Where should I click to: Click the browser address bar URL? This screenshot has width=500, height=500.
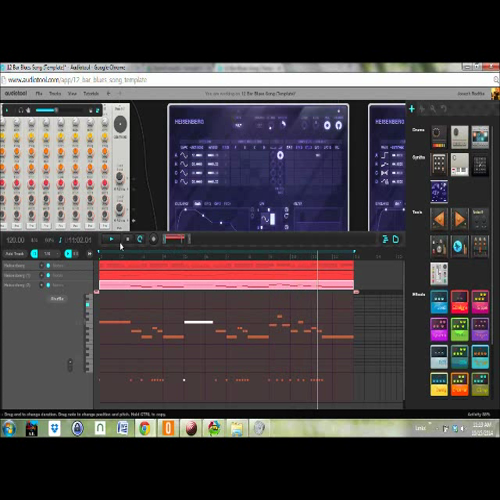[77, 80]
